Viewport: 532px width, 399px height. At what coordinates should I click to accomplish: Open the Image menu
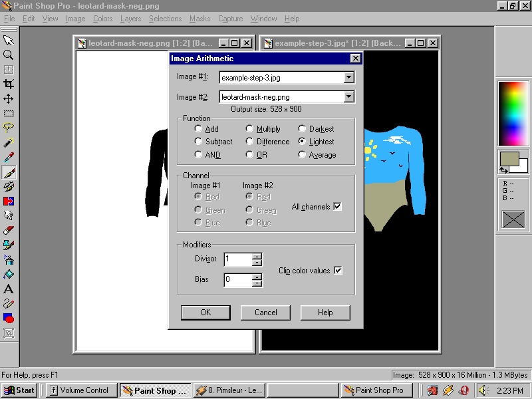pyautogui.click(x=75, y=19)
